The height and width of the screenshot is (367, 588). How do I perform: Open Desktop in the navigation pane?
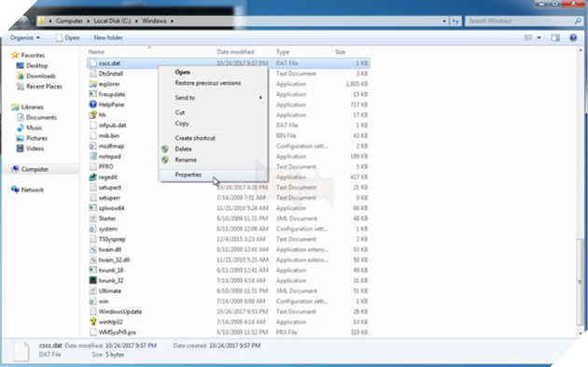point(36,65)
